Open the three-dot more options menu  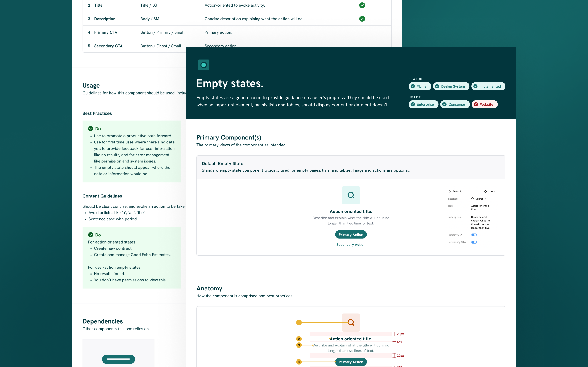(x=493, y=192)
